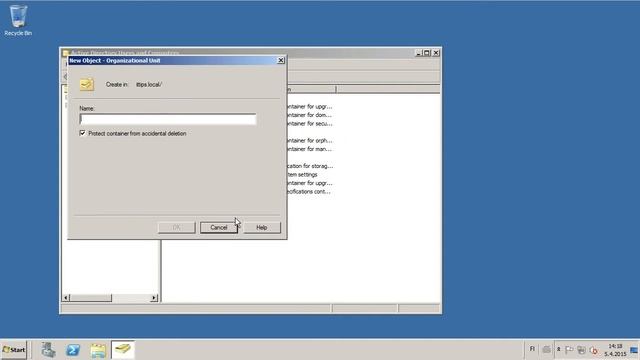The height and width of the screenshot is (360, 640).
Task: Select the "...tem settings" description row
Action: pyautogui.click(x=302, y=174)
